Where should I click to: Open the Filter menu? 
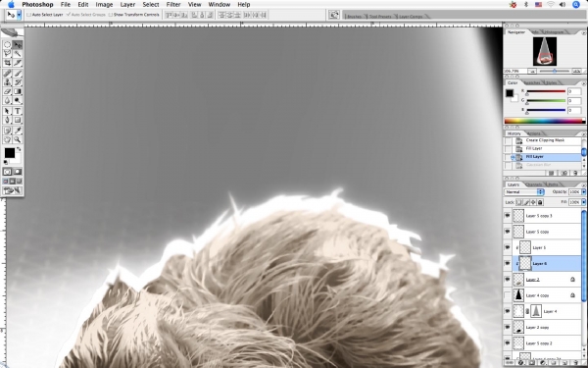(x=173, y=5)
